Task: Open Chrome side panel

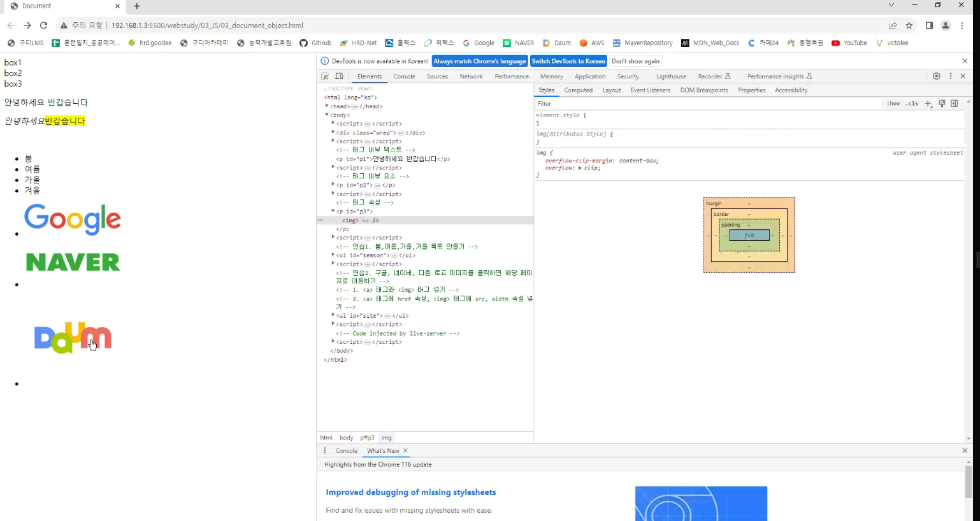Action: (x=929, y=25)
